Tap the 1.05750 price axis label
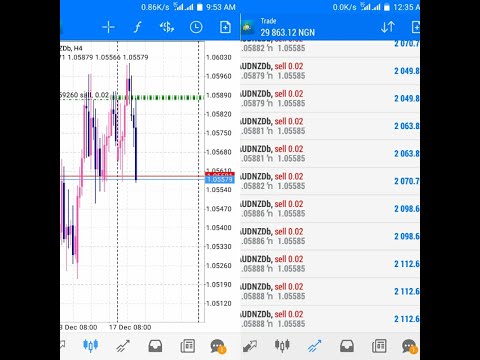Viewport: 480px width, 360px height. [x=219, y=133]
